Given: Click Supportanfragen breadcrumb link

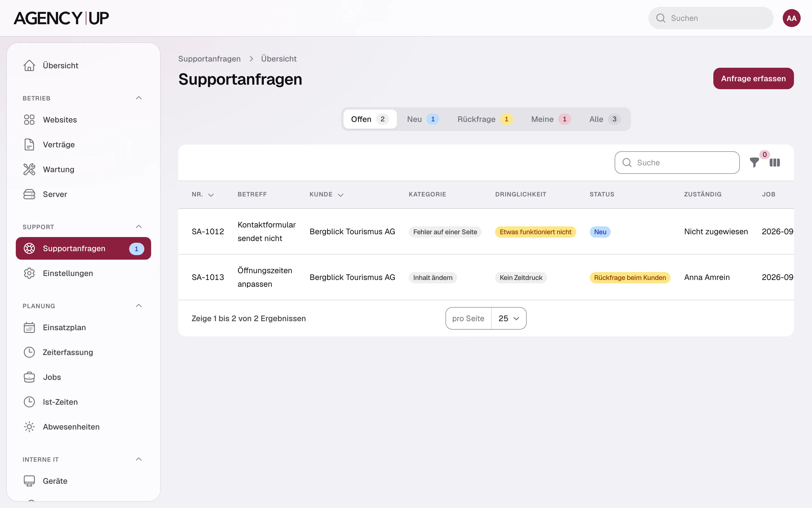Looking at the screenshot, I should (x=209, y=59).
